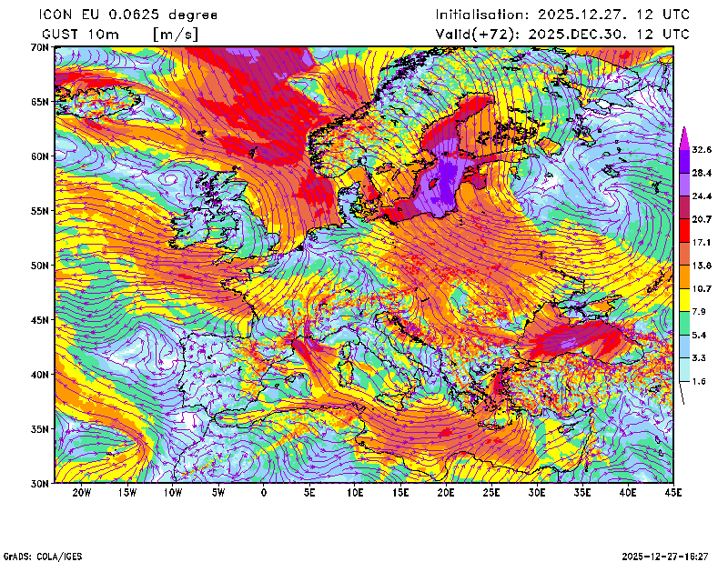Click the 1.6 legend value label
Screen dimensions: 728x562
699,382
